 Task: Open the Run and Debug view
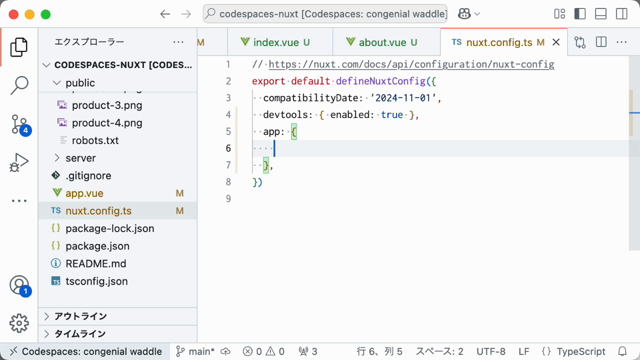pos(19,162)
